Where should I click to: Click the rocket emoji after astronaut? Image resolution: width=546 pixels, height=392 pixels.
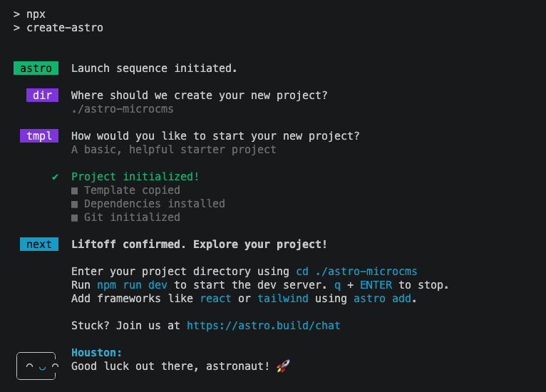pyautogui.click(x=283, y=366)
